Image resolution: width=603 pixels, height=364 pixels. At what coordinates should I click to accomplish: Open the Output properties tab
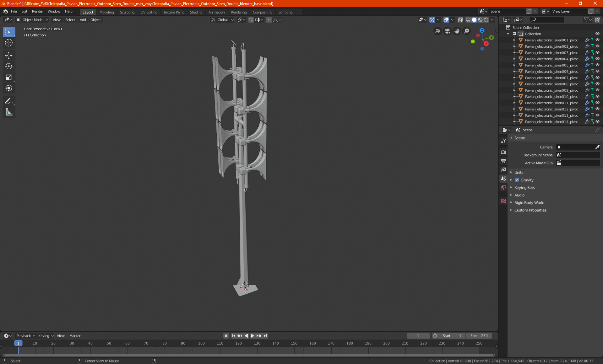503,161
